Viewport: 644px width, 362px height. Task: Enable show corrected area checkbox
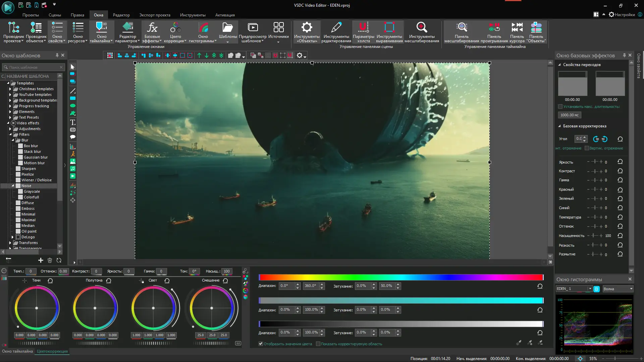click(x=318, y=344)
